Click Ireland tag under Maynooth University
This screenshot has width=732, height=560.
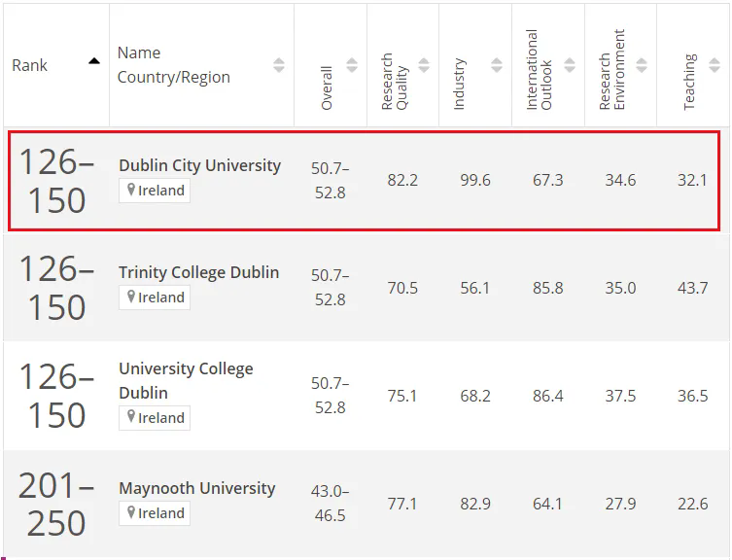[155, 513]
